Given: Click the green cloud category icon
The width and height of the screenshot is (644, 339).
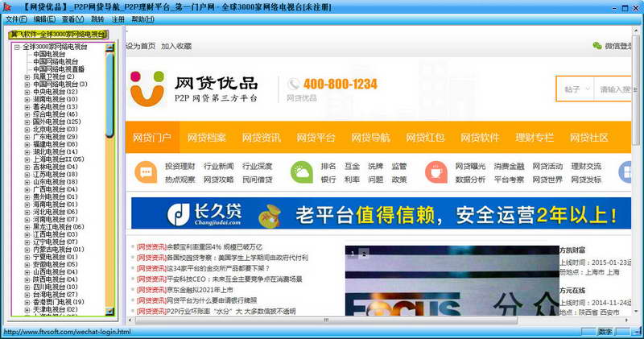Looking at the screenshot, I should point(302,172).
